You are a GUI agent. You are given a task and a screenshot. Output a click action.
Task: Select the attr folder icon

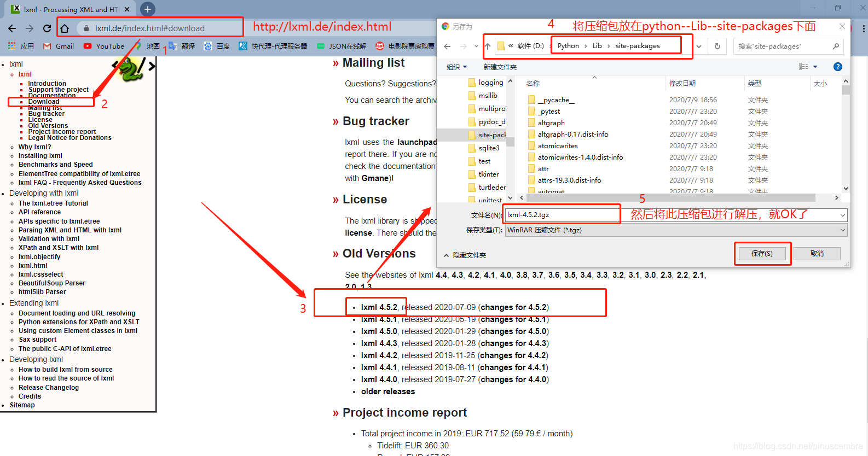pyautogui.click(x=531, y=169)
